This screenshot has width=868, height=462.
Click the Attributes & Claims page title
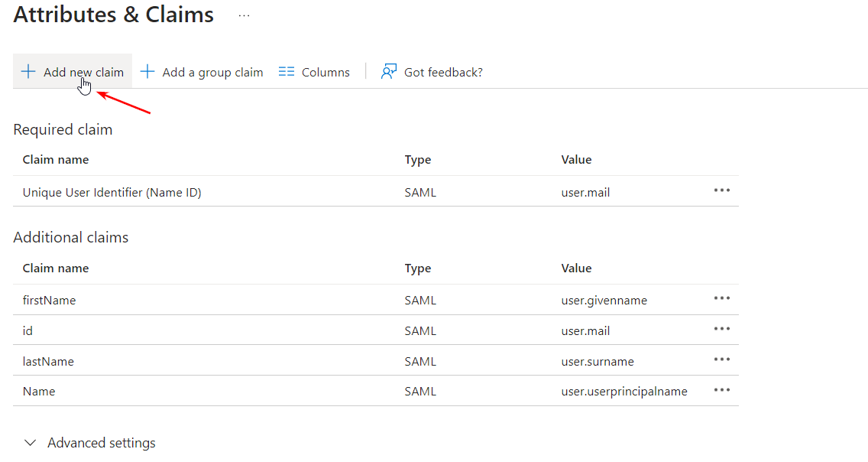pos(114,15)
